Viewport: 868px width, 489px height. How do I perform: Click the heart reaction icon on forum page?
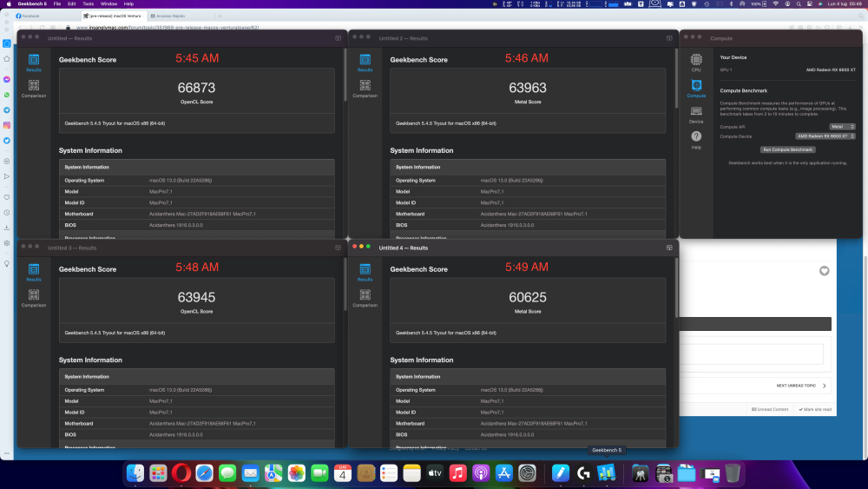pos(825,271)
